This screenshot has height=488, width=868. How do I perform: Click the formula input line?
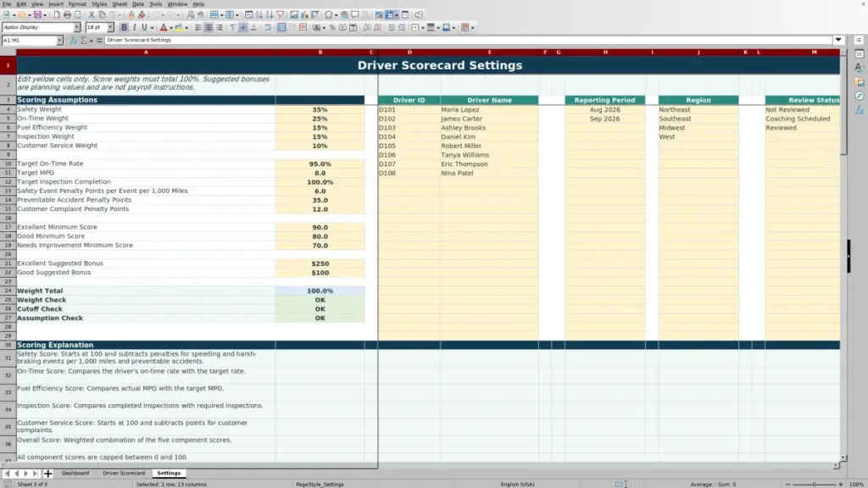[x=468, y=40]
